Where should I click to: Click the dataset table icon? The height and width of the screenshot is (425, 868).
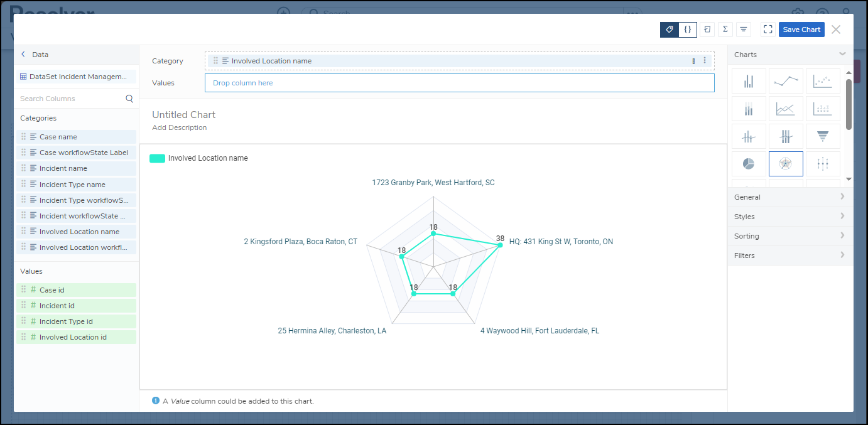pyautogui.click(x=23, y=77)
